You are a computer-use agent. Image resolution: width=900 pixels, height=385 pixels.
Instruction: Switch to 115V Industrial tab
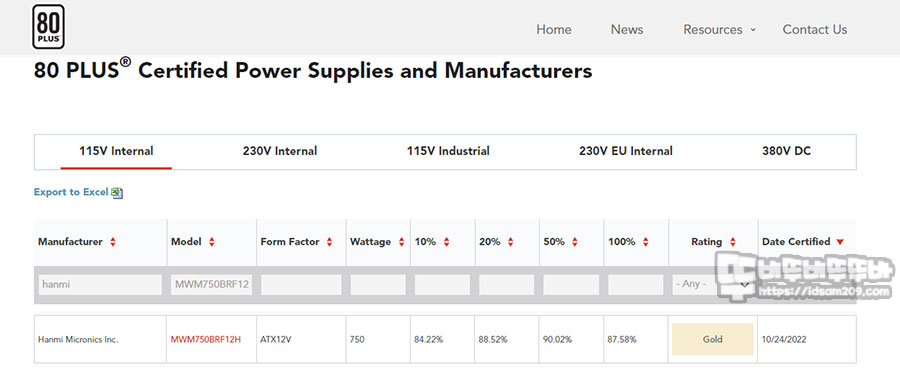pos(448,151)
